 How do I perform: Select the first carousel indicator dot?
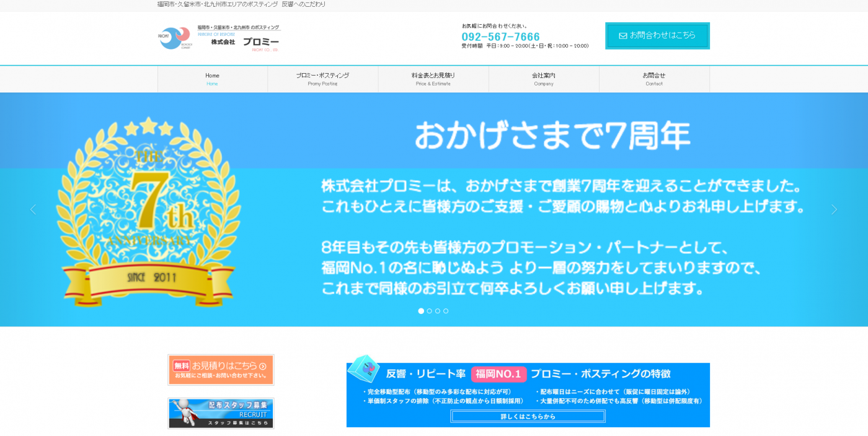(x=421, y=311)
